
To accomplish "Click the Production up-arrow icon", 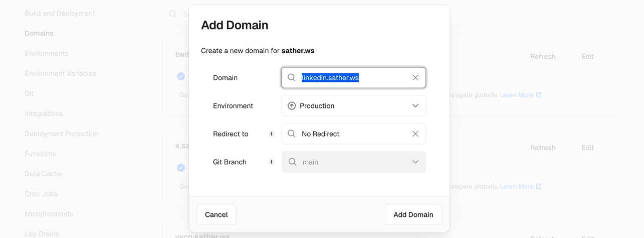I will 292,106.
